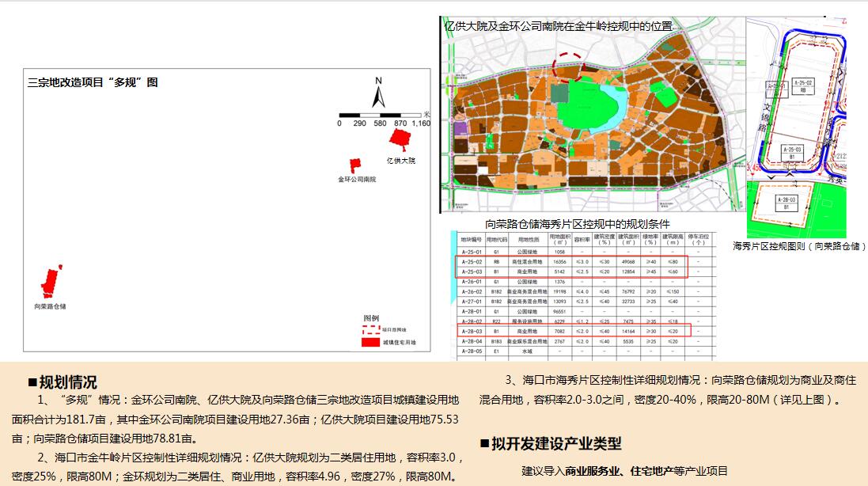
Task: Click table cell A-26-02
Action: point(472,292)
